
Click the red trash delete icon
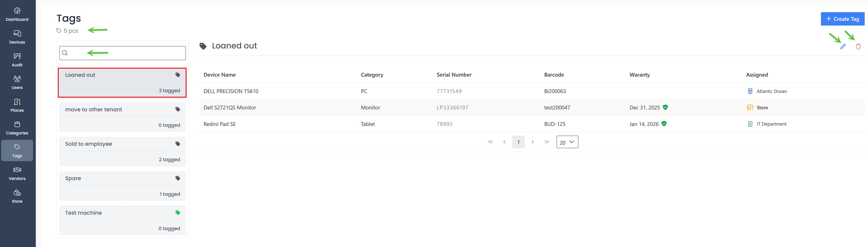click(858, 47)
